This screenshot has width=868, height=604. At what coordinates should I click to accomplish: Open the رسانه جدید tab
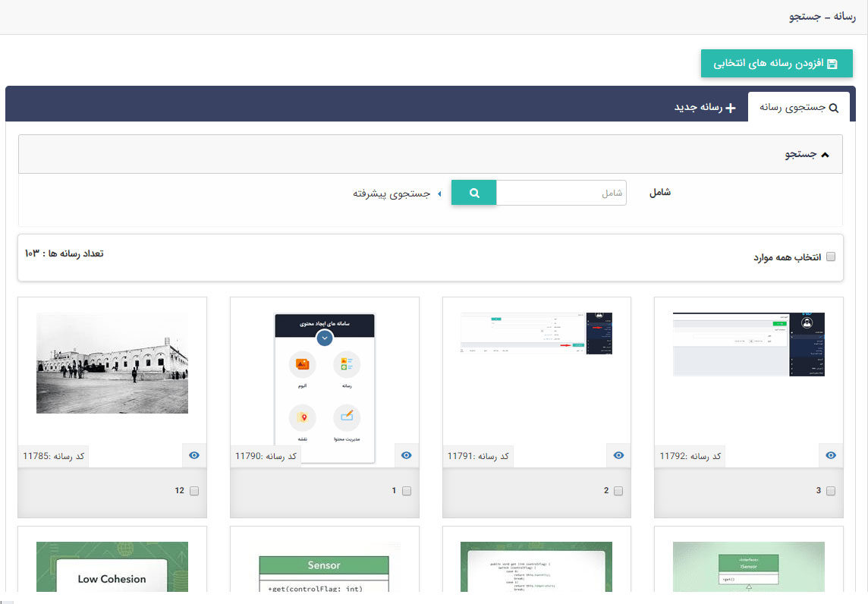(705, 108)
